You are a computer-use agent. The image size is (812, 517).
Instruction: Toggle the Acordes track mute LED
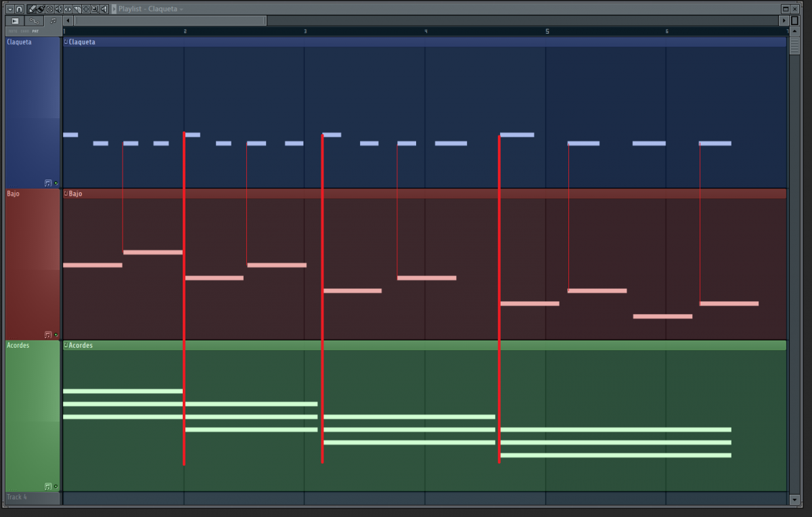[x=55, y=486]
